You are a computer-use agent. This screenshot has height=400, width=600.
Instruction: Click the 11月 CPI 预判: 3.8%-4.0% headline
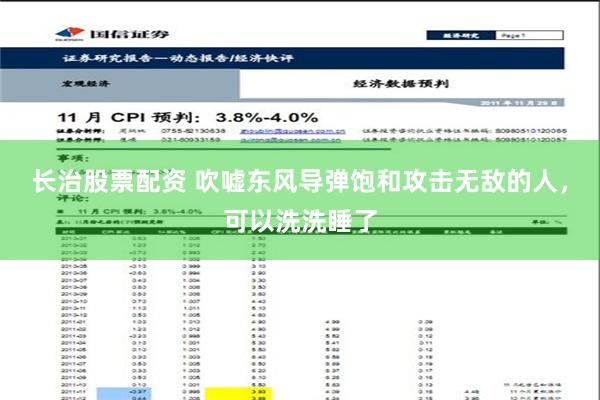188,117
